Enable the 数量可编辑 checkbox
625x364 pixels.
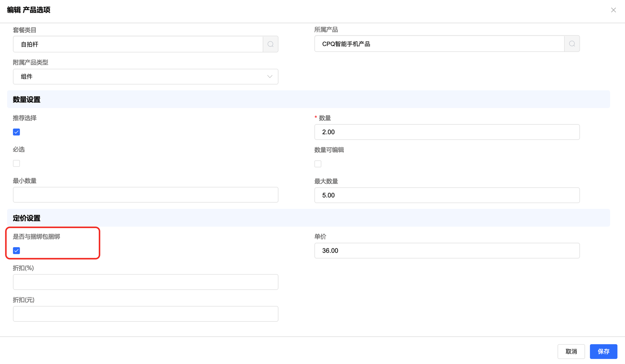point(318,164)
